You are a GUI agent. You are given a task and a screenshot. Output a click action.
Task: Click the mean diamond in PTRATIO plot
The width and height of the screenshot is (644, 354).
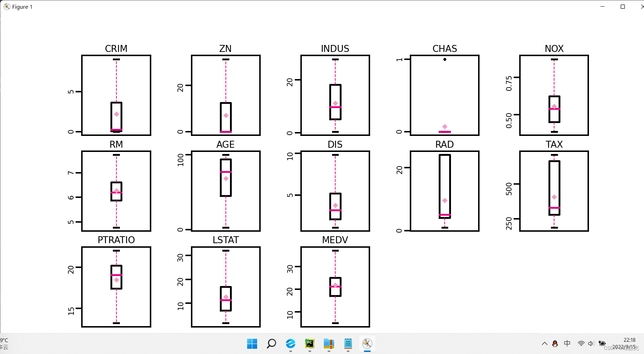pos(116,280)
